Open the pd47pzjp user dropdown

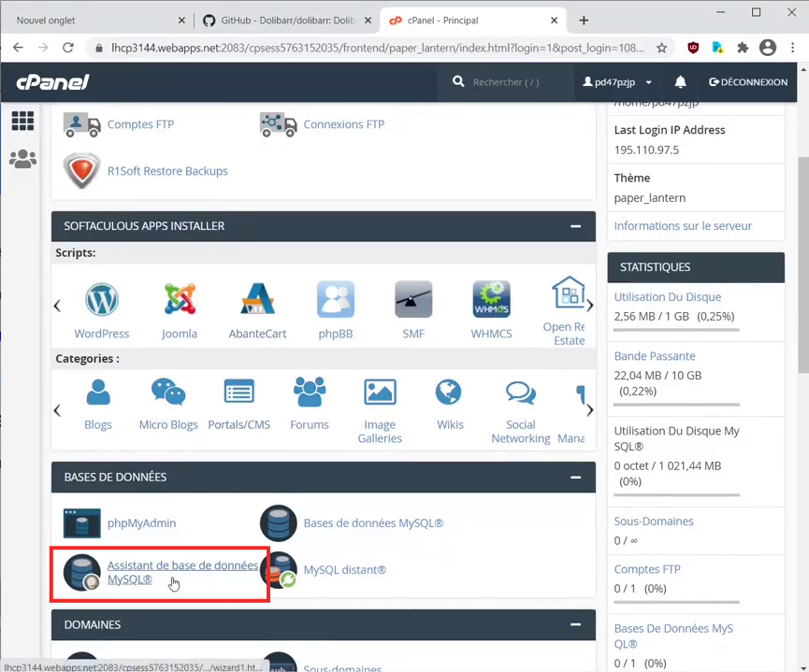tap(617, 82)
